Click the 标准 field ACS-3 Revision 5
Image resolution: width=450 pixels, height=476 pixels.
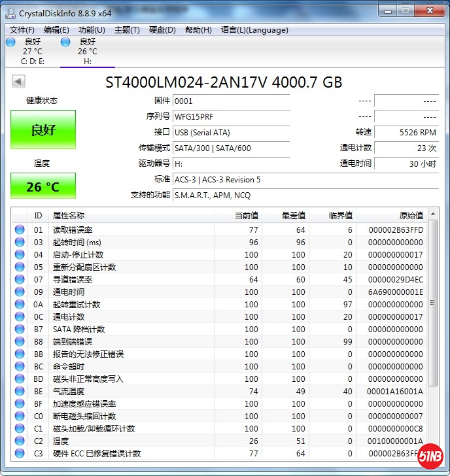[305, 180]
